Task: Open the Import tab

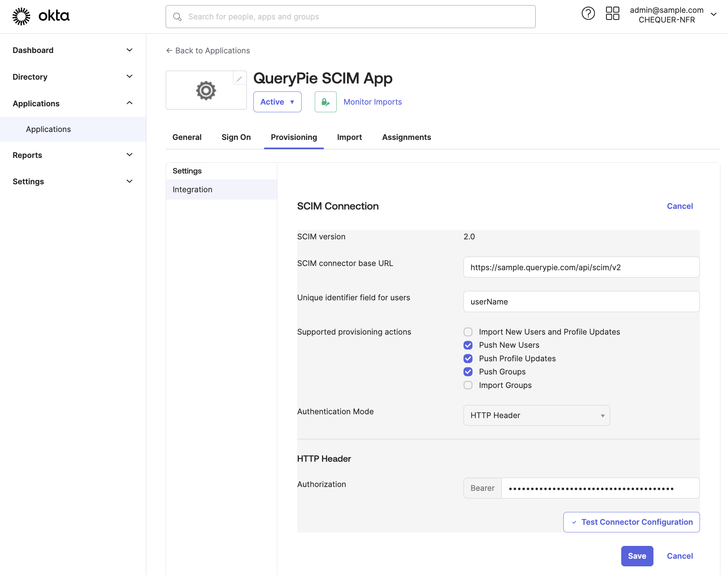Action: click(x=349, y=138)
